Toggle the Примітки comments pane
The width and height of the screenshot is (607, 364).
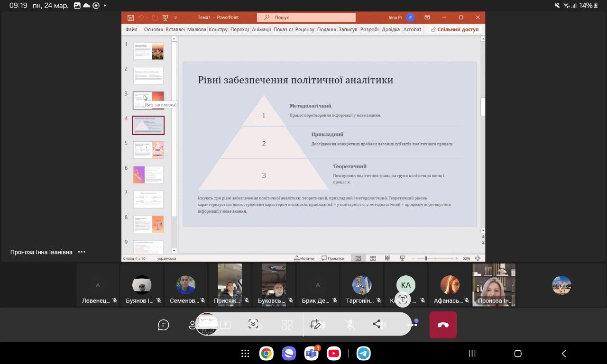332,258
